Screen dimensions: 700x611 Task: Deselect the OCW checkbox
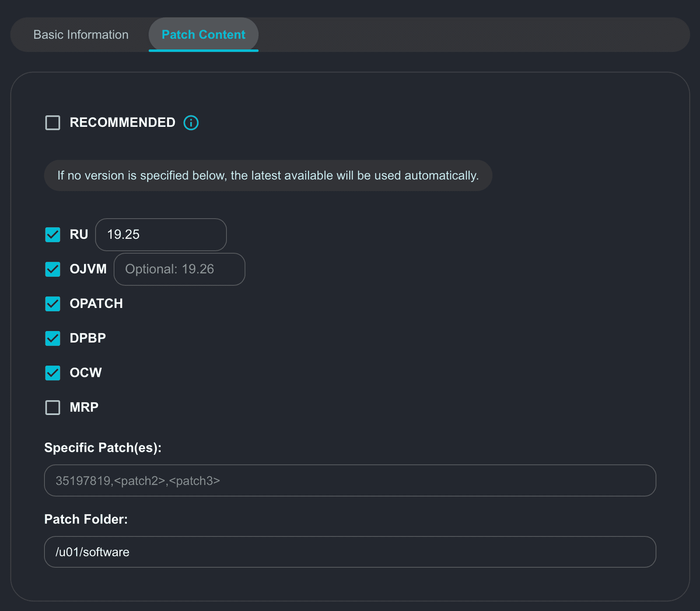point(53,373)
